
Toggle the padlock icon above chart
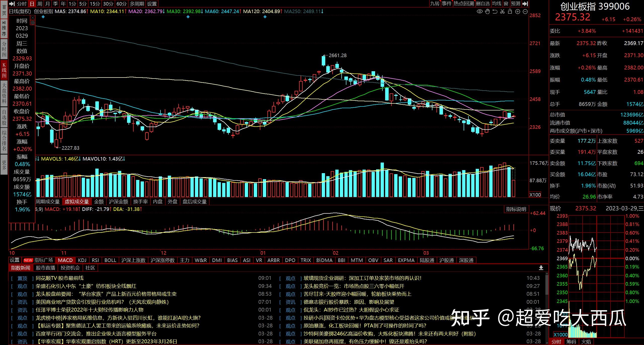510,11
